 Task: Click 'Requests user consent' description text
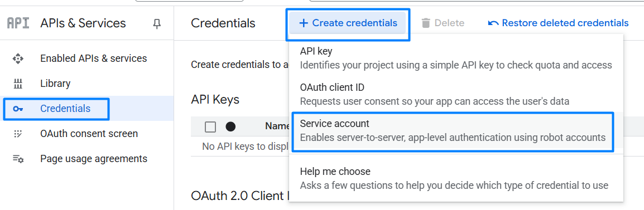tap(435, 101)
